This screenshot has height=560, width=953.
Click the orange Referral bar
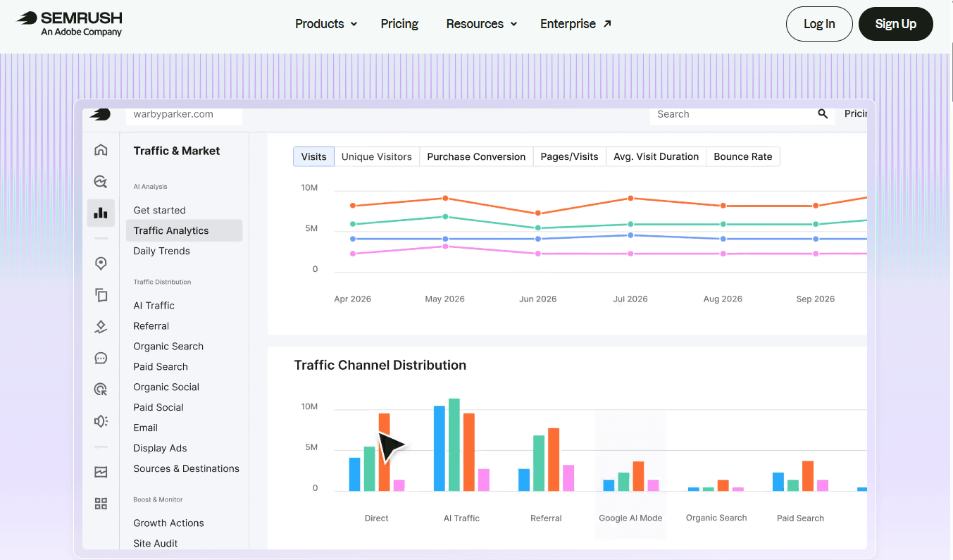click(554, 459)
